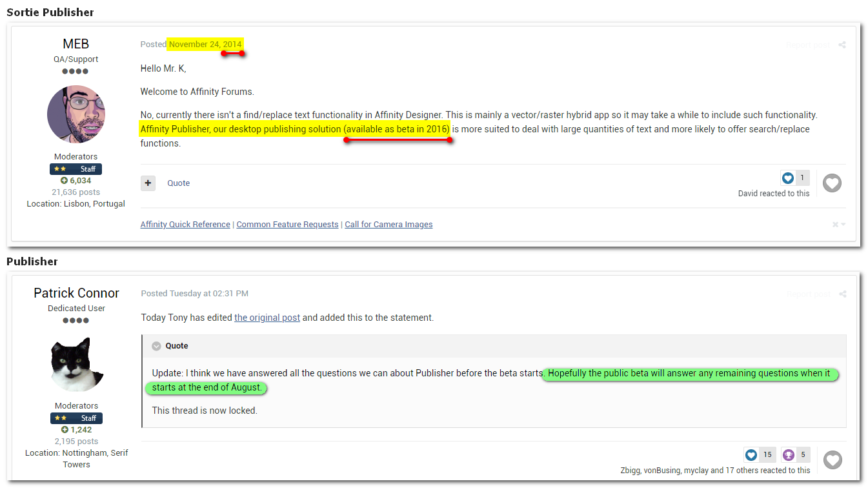This screenshot has width=868, height=488.
Task: View Patrick Connor's 1,242 reputation score
Action: click(x=76, y=430)
